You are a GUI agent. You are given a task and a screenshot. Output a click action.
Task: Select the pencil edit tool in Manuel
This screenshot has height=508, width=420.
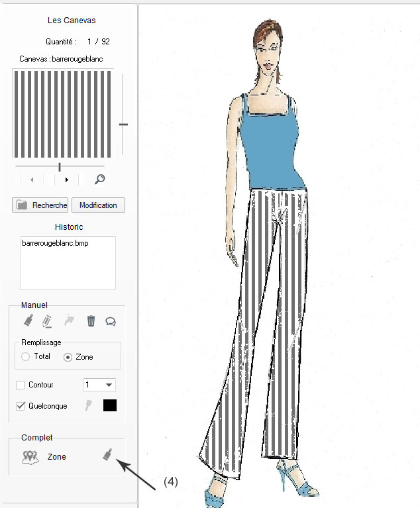(47, 322)
